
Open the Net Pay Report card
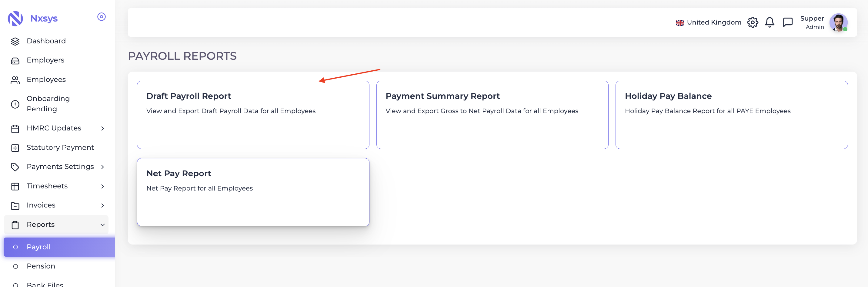(253, 192)
